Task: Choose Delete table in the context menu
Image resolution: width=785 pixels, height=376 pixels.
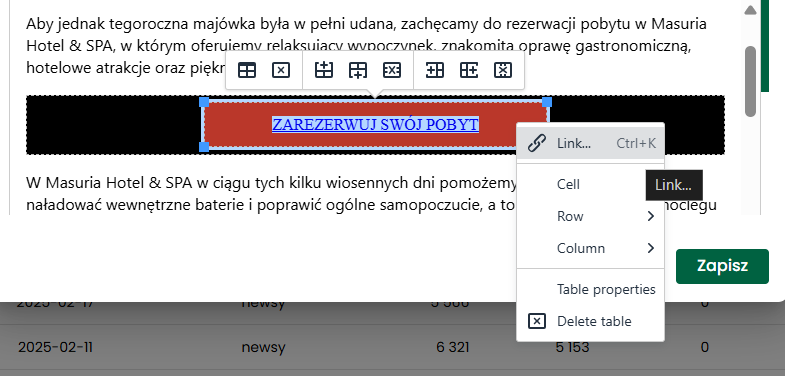Action: coord(590,321)
